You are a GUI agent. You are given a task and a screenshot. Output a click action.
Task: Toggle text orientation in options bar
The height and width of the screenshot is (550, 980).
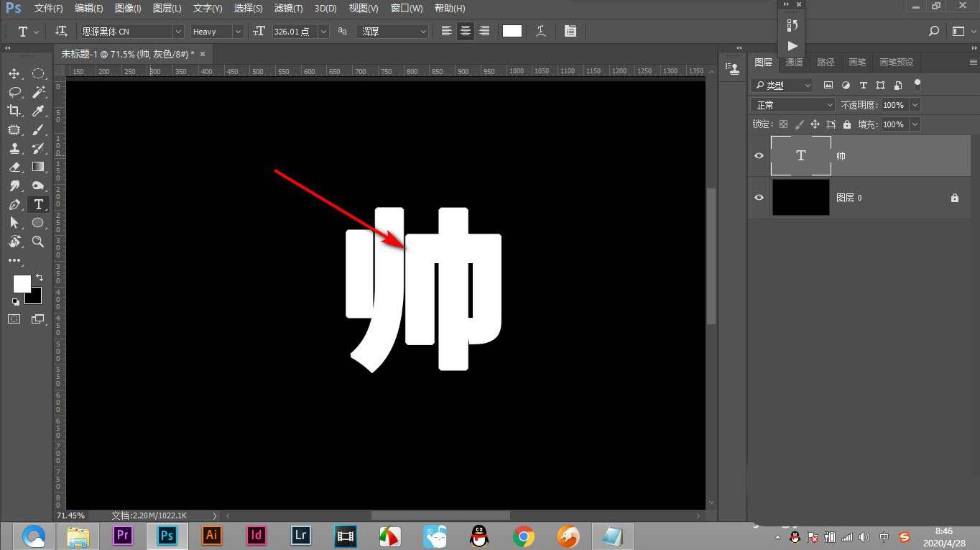coord(61,31)
